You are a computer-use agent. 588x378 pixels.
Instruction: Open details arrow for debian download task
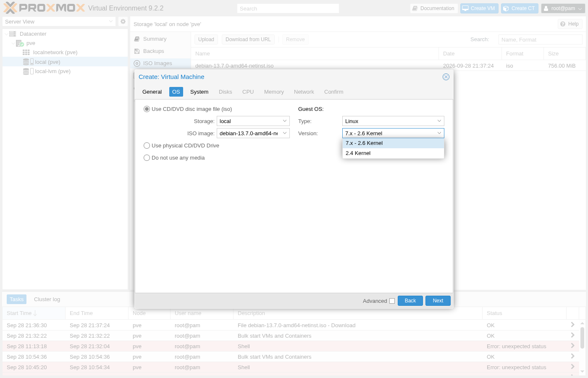pos(572,325)
